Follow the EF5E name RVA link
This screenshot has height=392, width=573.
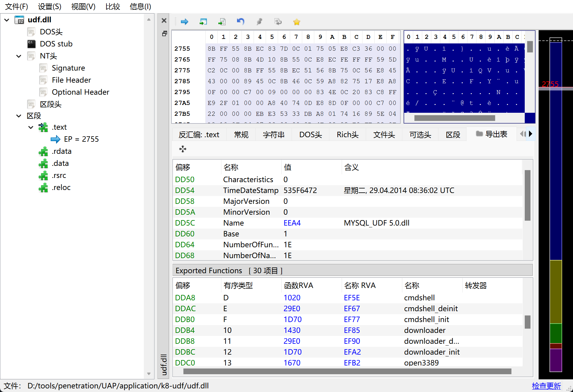(352, 298)
